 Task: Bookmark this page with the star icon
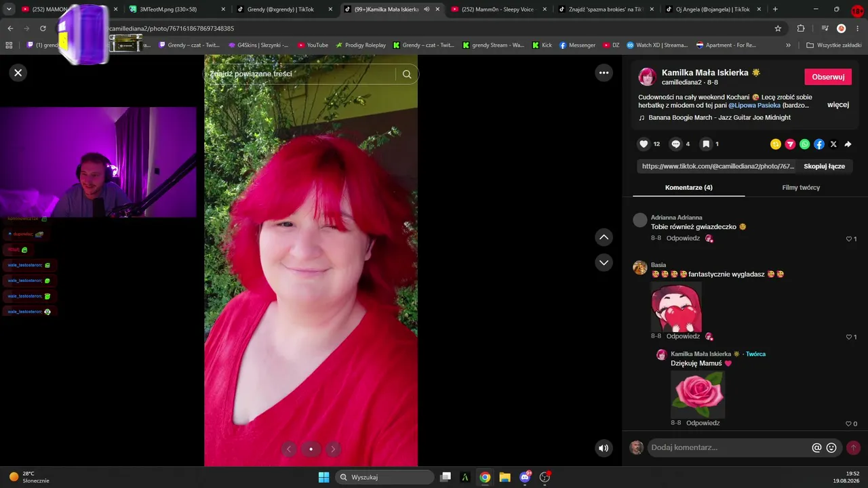(x=778, y=28)
